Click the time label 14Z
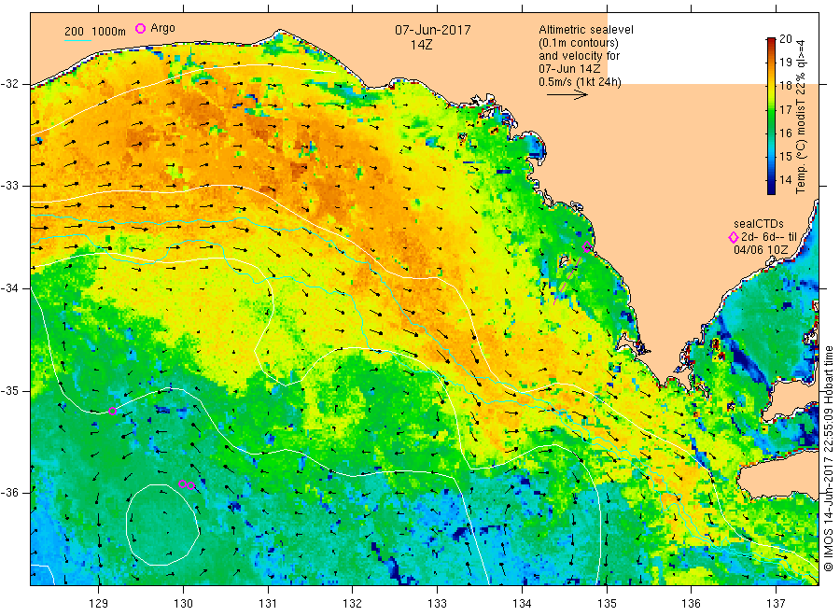Viewport: 840px width, 616px height. tap(421, 45)
